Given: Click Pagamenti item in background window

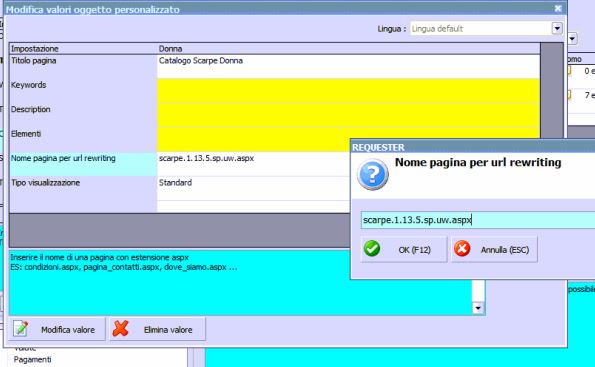Looking at the screenshot, I should pos(32,359).
